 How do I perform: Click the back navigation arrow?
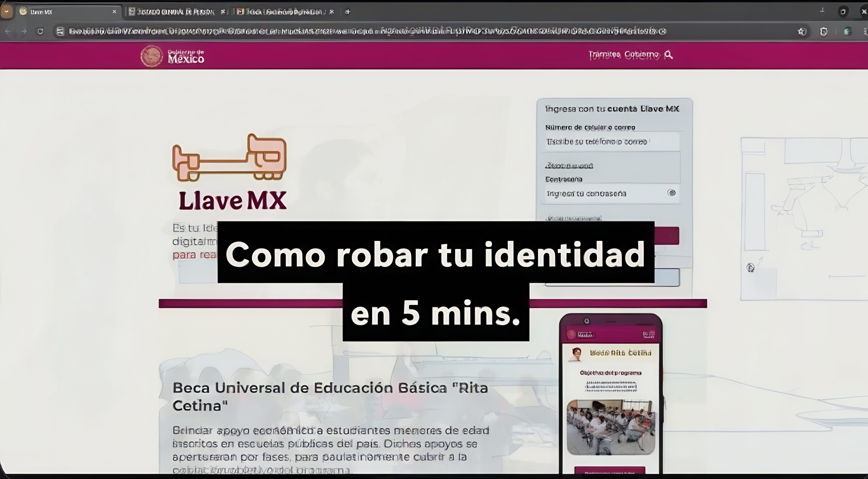(x=8, y=31)
